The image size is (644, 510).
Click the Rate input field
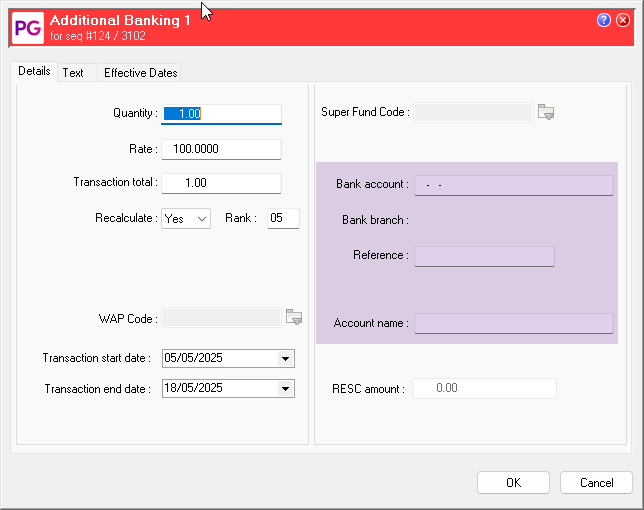pos(221,149)
